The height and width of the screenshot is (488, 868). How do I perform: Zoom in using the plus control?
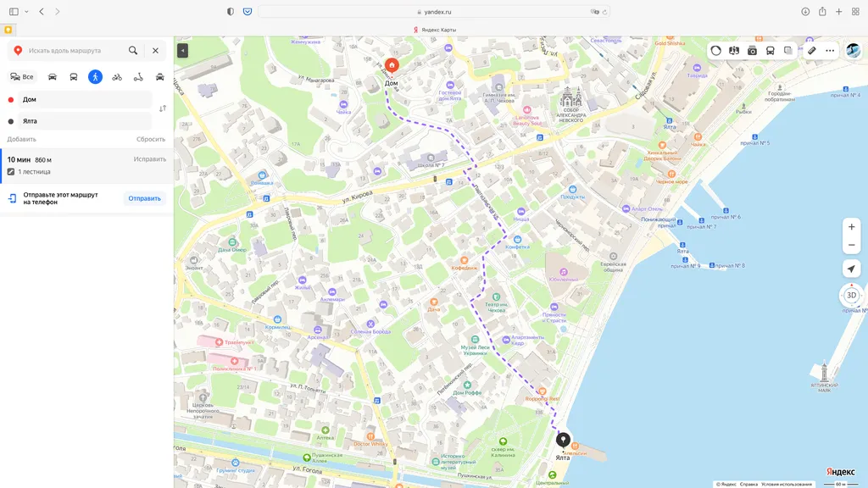tap(851, 226)
